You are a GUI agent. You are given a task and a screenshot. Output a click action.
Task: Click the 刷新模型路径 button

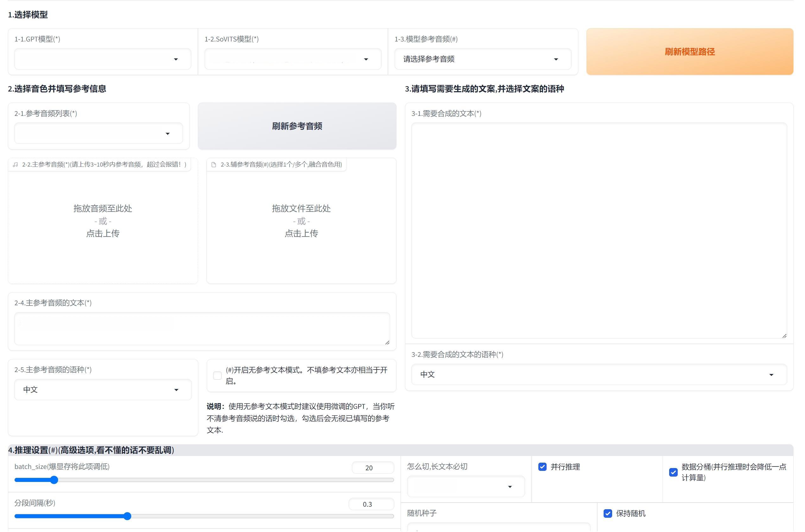[689, 52]
